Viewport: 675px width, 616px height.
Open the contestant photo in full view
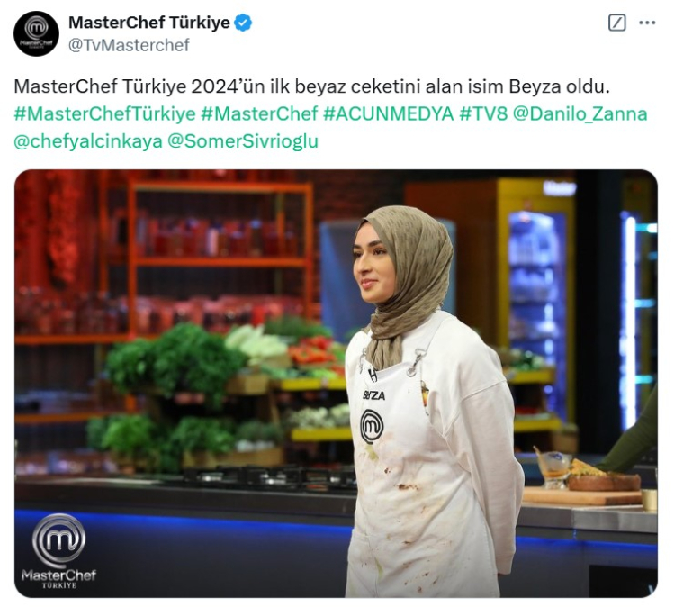(336, 384)
